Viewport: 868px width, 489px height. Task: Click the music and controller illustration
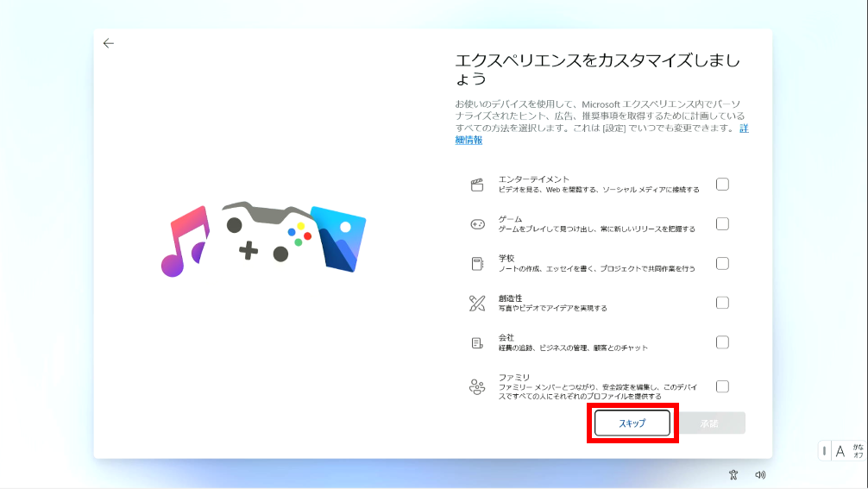point(263,239)
